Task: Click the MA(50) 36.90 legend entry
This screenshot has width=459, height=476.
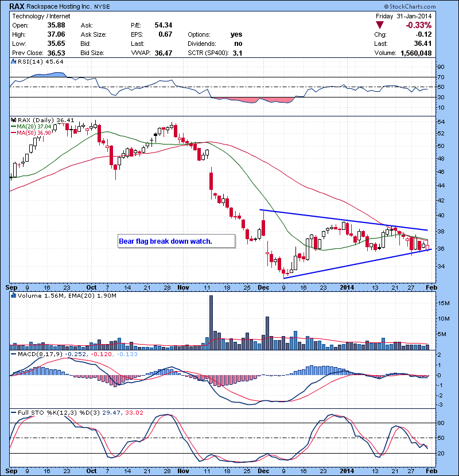Action: 32,132
